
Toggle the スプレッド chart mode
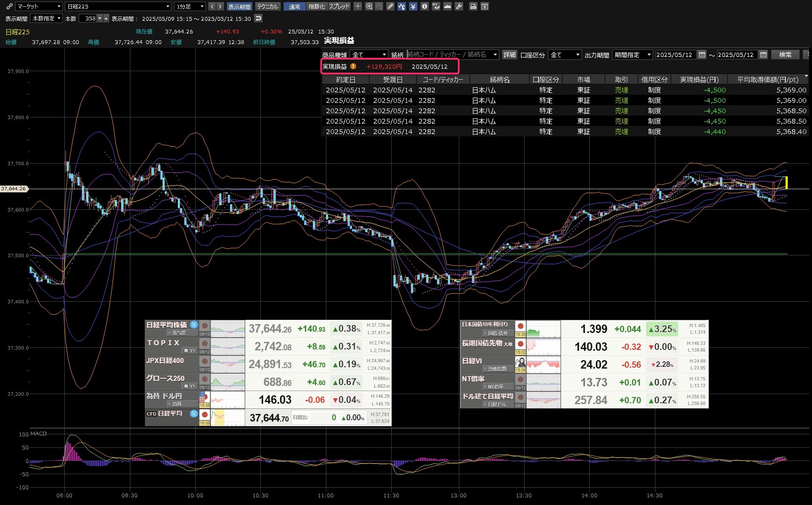[339, 6]
